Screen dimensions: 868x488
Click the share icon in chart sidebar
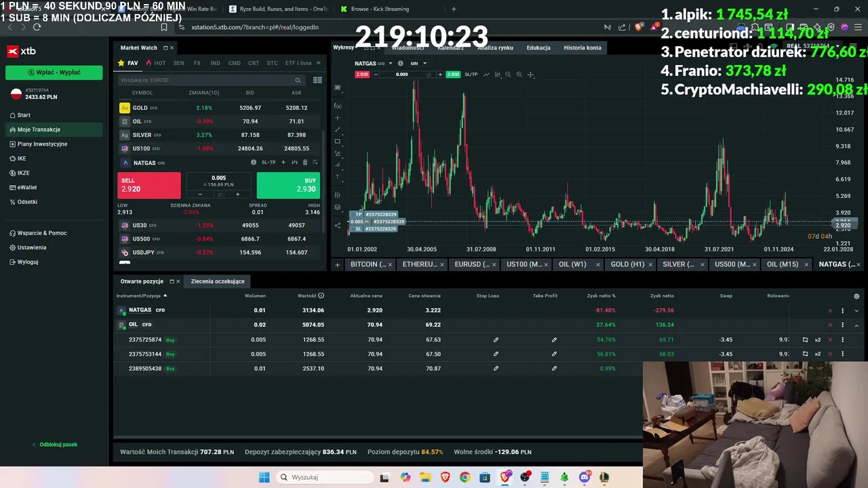(338, 226)
